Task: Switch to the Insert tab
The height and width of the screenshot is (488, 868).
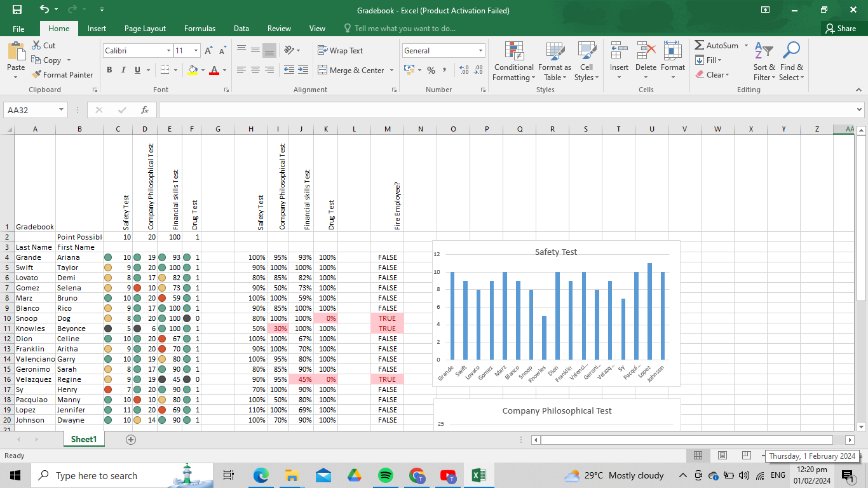Action: [x=97, y=29]
